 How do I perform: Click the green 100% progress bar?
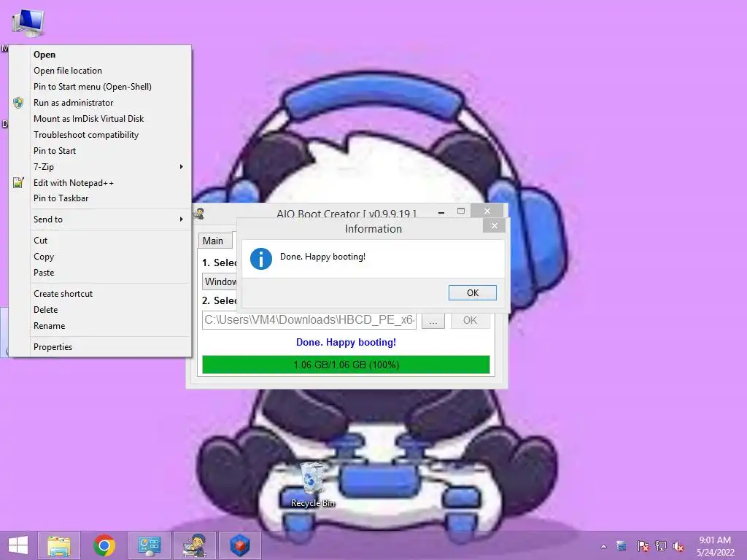click(x=346, y=365)
